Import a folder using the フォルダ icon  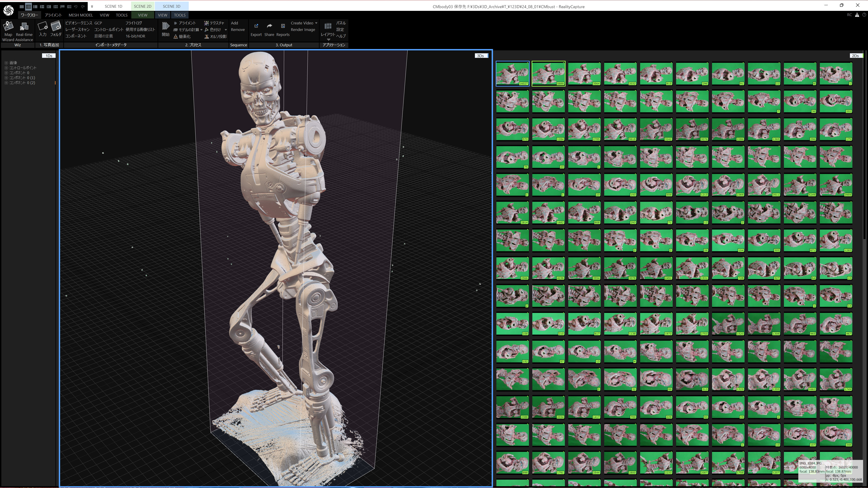click(x=56, y=29)
